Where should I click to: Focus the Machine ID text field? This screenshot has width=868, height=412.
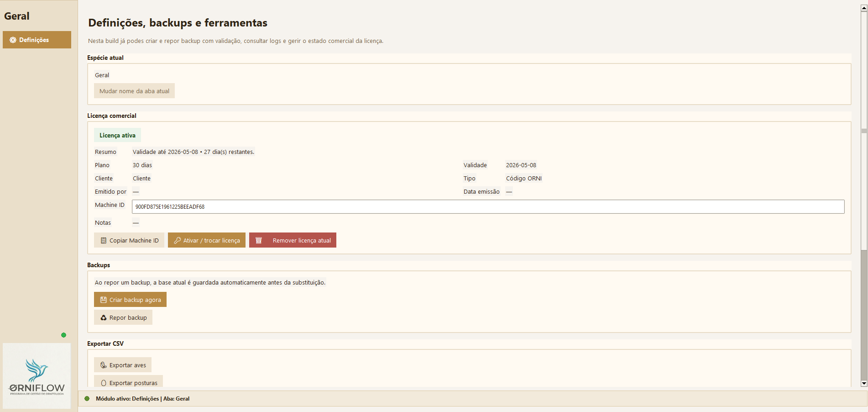[487, 207]
